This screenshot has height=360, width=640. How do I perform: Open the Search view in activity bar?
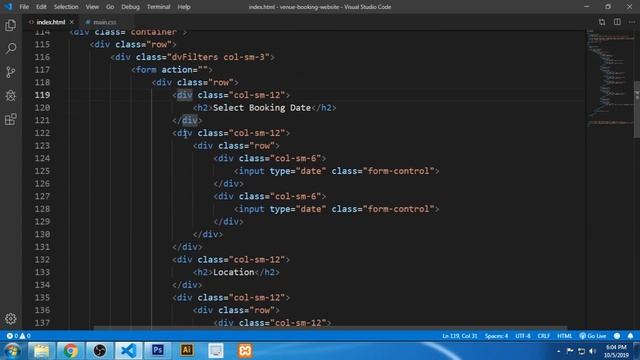pyautogui.click(x=11, y=49)
